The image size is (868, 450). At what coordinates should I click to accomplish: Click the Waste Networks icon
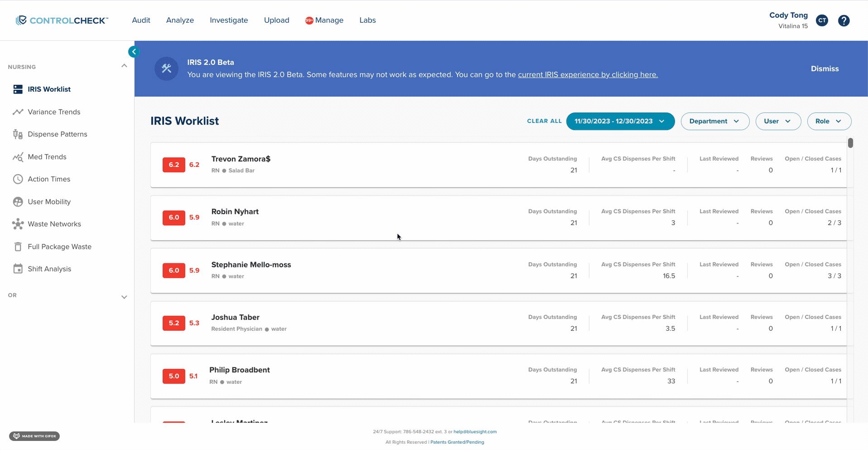[x=18, y=224]
